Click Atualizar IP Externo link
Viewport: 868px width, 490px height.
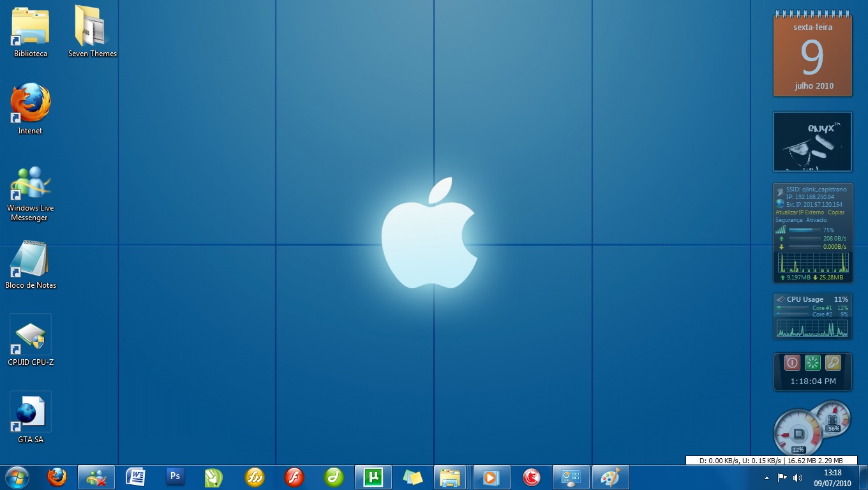(800, 212)
